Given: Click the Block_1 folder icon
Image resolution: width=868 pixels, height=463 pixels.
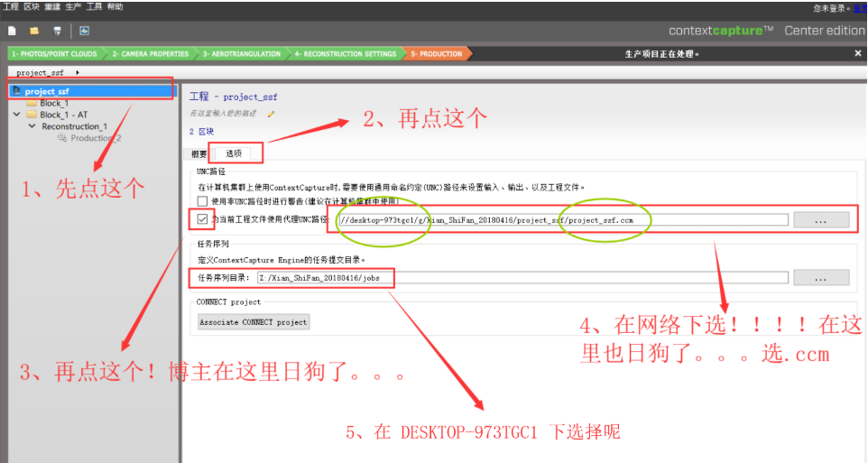Looking at the screenshot, I should (x=32, y=103).
